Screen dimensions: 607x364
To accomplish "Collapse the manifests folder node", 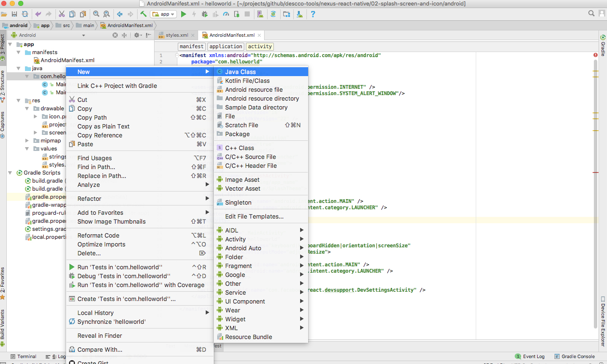I will pyautogui.click(x=19, y=52).
